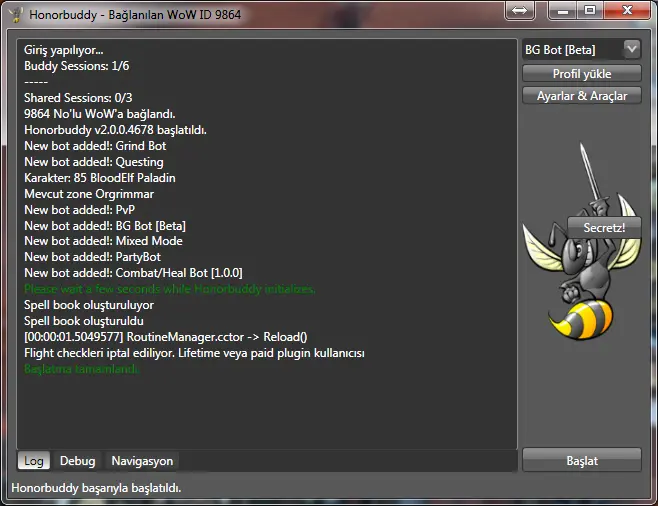Click the Honorbuddy app icon in title bar
The width and height of the screenshot is (658, 506).
click(15, 14)
